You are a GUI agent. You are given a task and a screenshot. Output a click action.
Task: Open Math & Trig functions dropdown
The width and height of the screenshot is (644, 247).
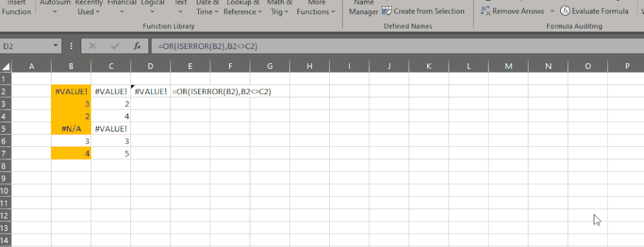click(x=279, y=7)
